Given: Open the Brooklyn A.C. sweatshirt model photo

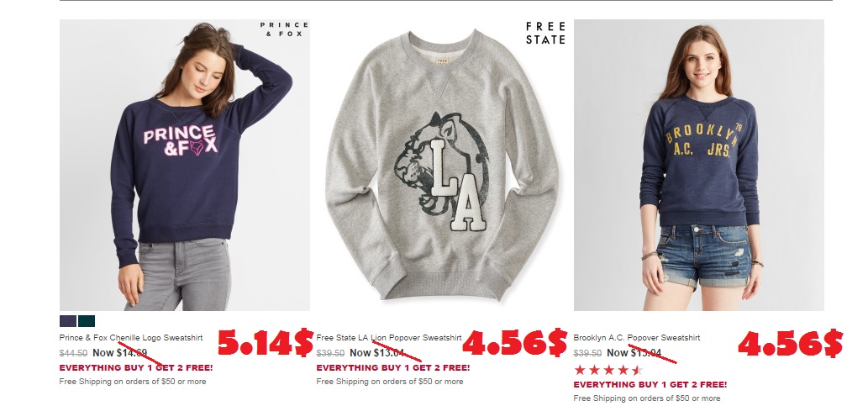Looking at the screenshot, I should [698, 165].
